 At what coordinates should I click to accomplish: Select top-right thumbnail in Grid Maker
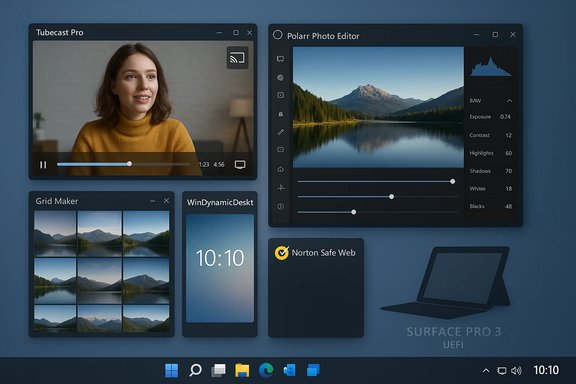pos(146,233)
